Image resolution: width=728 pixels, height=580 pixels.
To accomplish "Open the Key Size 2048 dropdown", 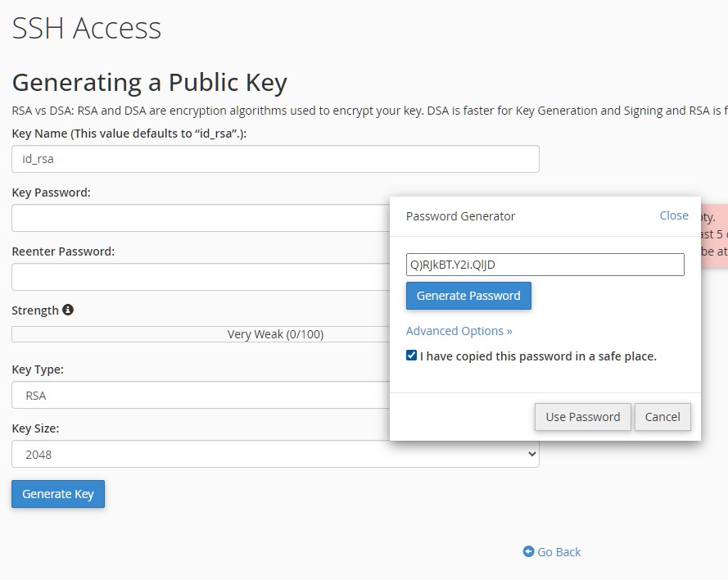I will pyautogui.click(x=275, y=454).
